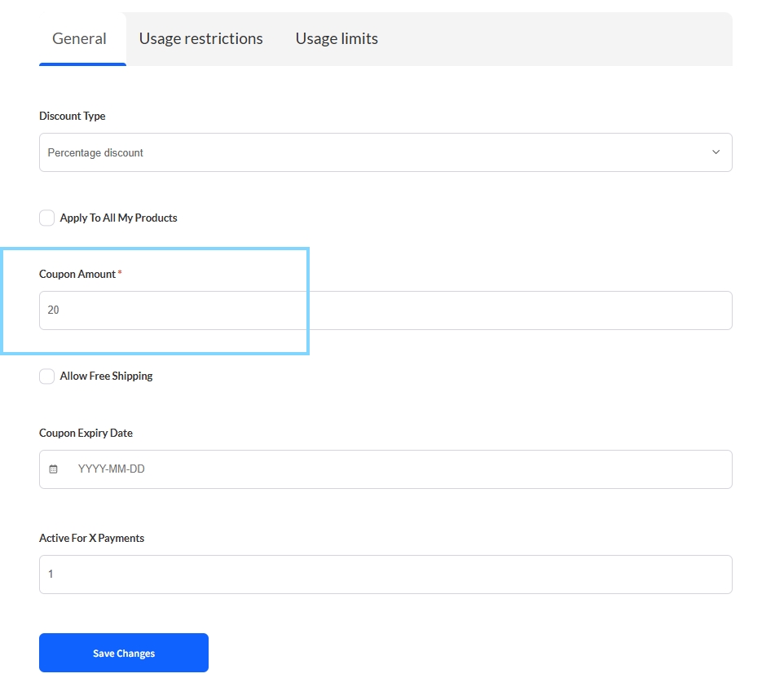Click the chevron arrow on Discount Type
The height and width of the screenshot is (700, 775).
[x=716, y=152]
